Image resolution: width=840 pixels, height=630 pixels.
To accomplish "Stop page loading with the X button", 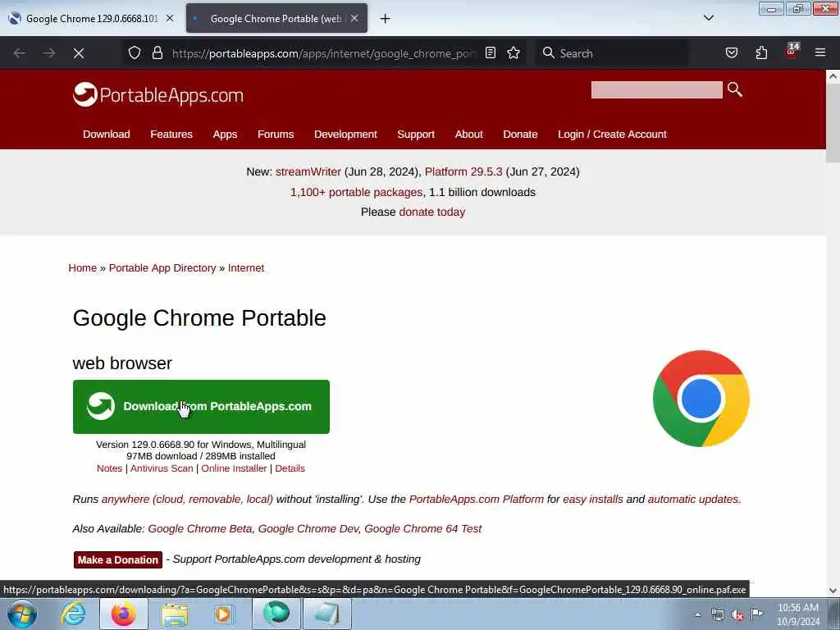I will tap(79, 53).
